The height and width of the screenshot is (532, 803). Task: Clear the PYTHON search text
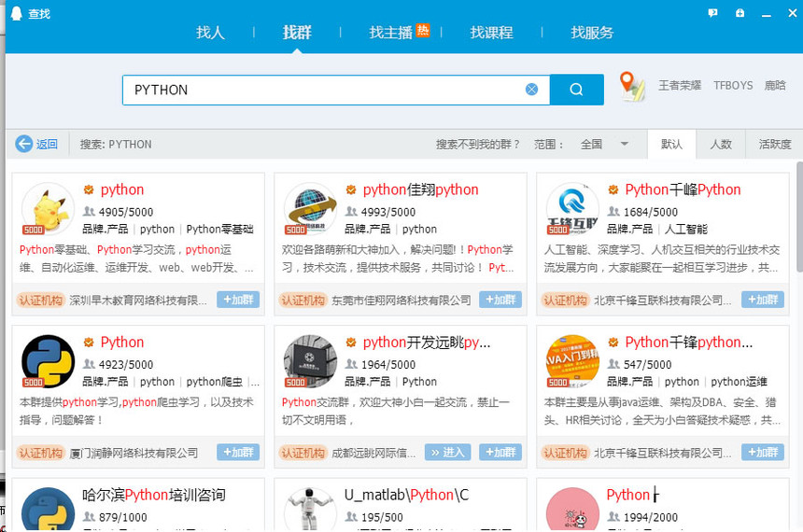click(531, 90)
